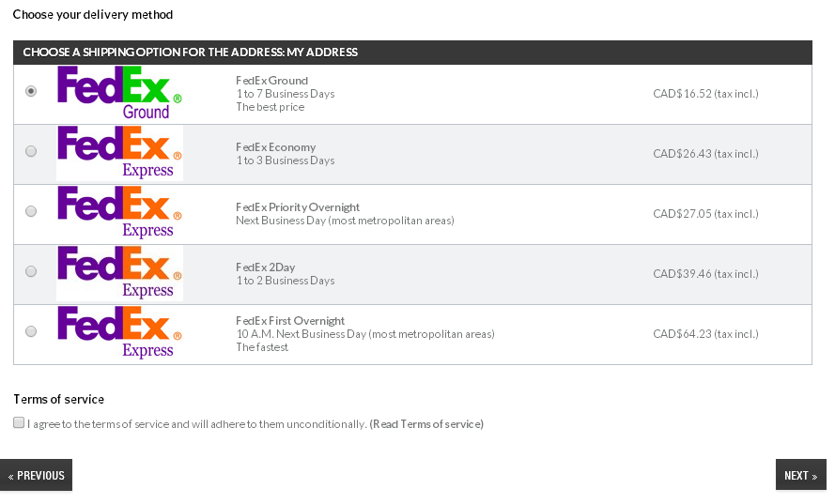This screenshot has width=835, height=504.
Task: Select FedEx First Overnight radio button
Action: coord(31,331)
